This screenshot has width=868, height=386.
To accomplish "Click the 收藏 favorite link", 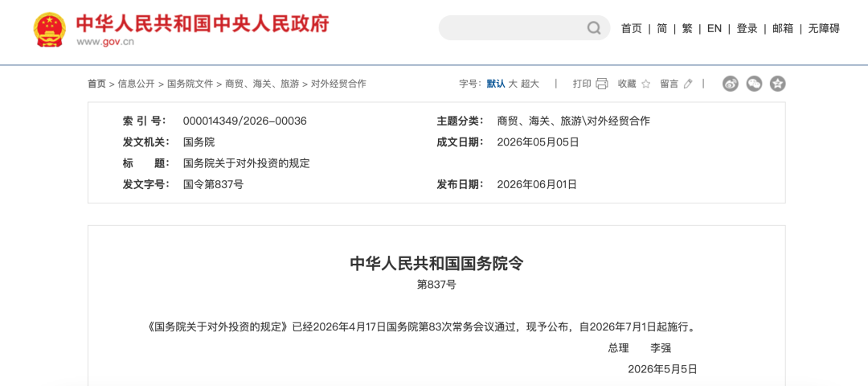I will [627, 84].
